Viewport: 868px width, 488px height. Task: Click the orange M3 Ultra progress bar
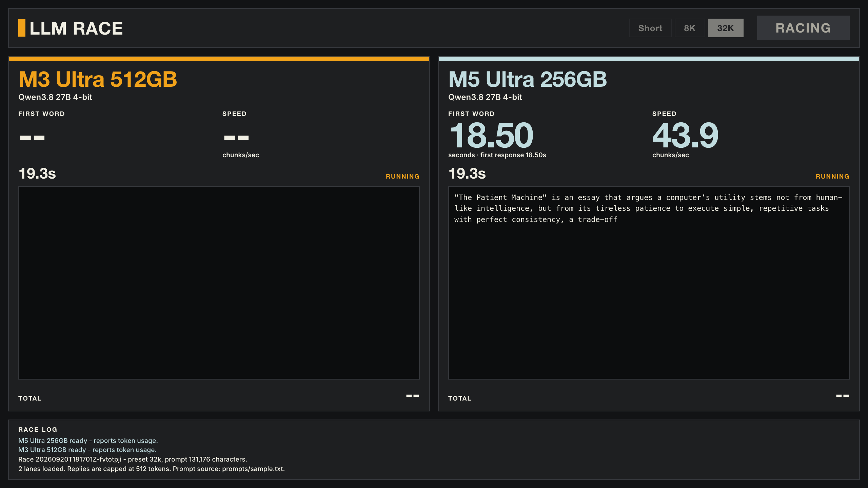tap(219, 59)
